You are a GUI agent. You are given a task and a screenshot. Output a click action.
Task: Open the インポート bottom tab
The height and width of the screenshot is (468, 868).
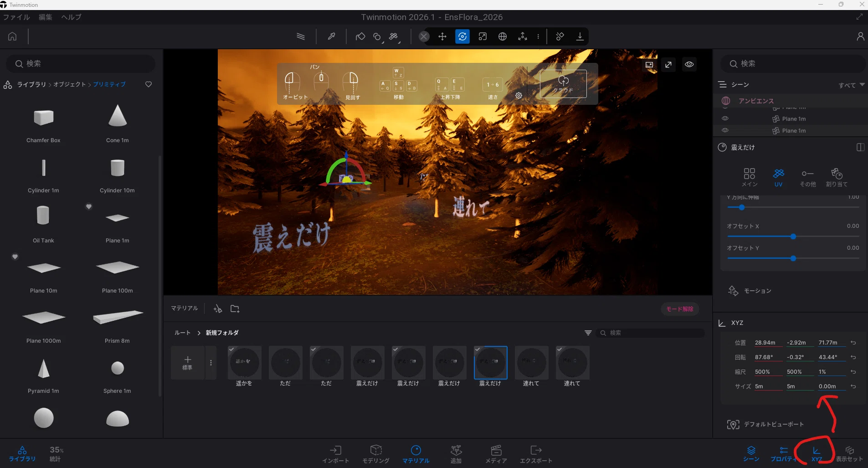pyautogui.click(x=335, y=454)
